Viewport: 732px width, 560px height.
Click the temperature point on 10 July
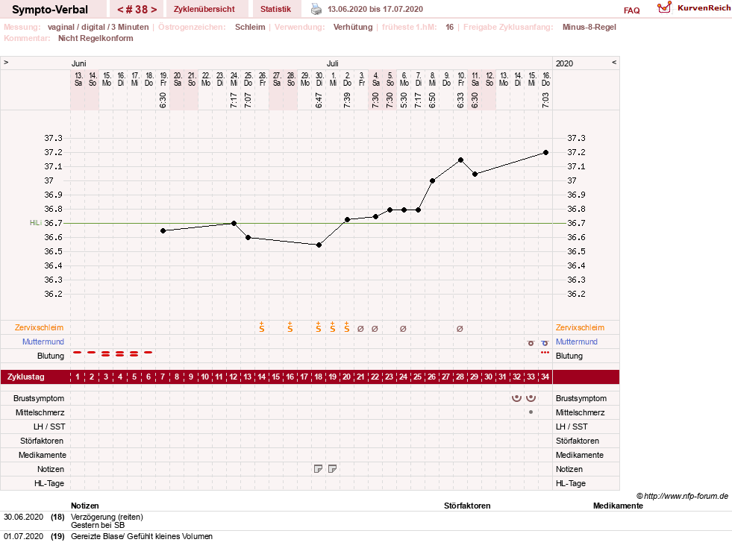tap(461, 160)
